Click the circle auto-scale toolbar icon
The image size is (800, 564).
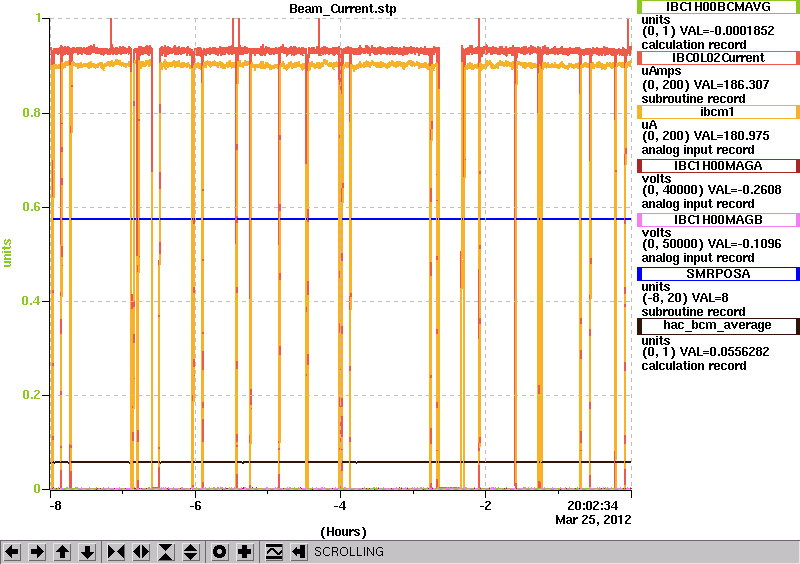pos(219,552)
